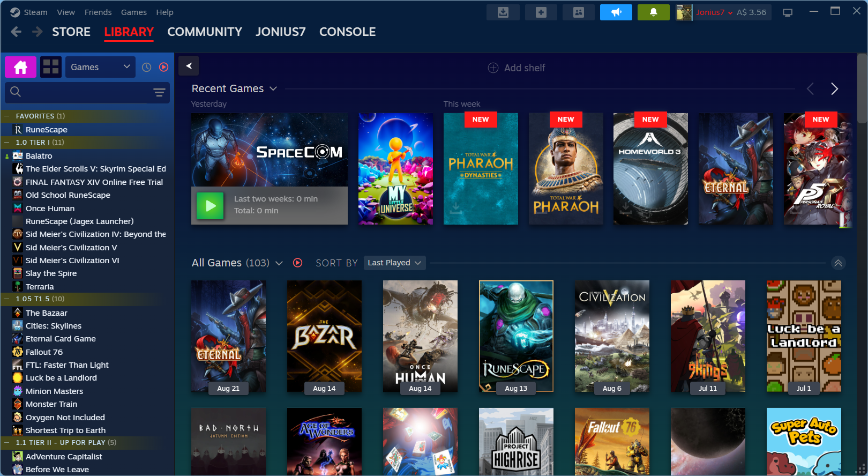Toggle the recent activity clock filter
The width and height of the screenshot is (868, 476).
coord(146,67)
